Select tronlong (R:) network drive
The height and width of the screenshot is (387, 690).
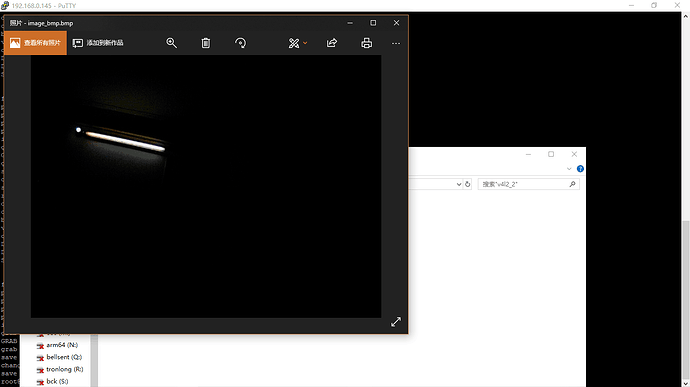pyautogui.click(x=60, y=369)
